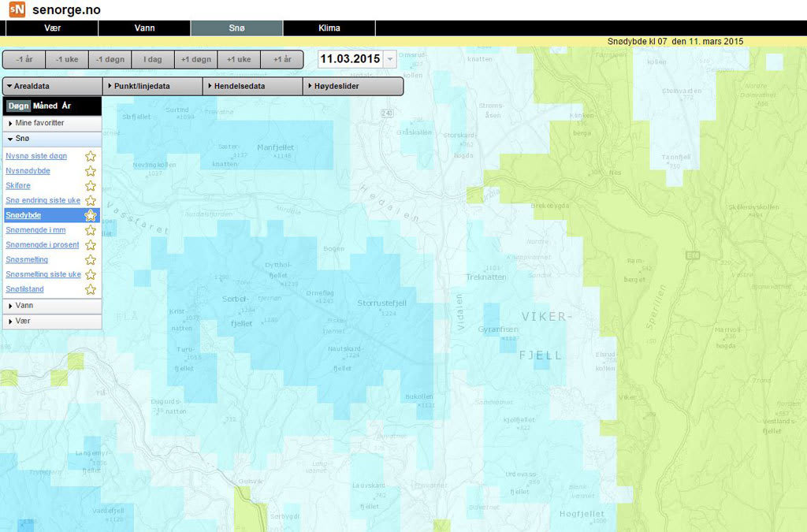Viewport: 807px width, 532px height.
Task: Expand the Vær layer section
Action: (52, 321)
